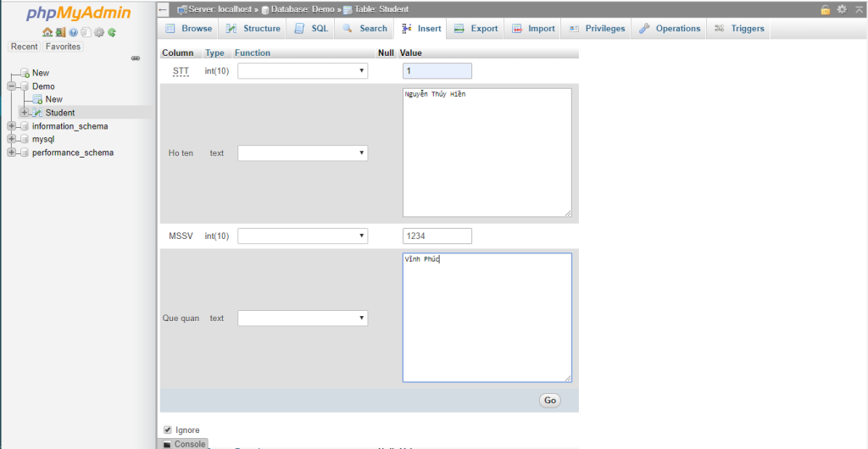Open the Search tab
868x449 pixels.
[x=364, y=29]
